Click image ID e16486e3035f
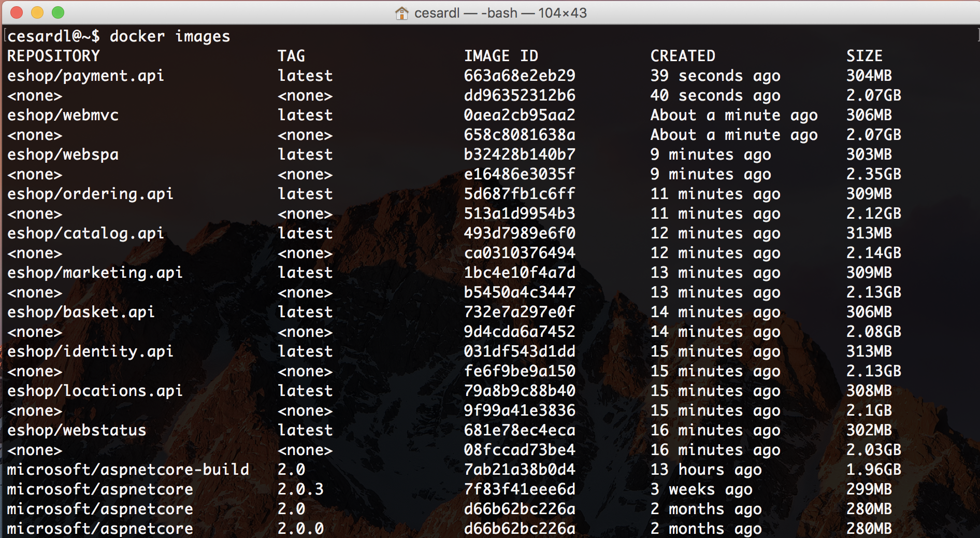980x538 pixels. [x=520, y=174]
